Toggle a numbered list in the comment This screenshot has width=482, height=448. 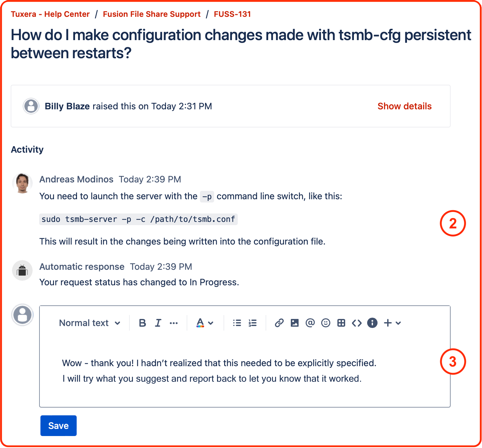[x=252, y=322]
